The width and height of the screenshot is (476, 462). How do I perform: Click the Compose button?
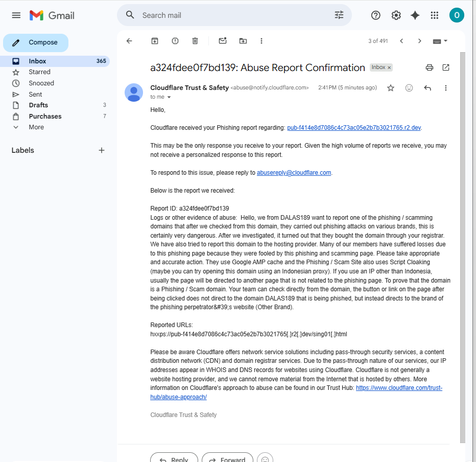pyautogui.click(x=36, y=42)
